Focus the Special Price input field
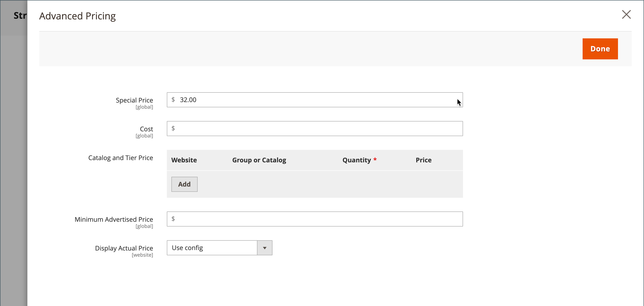The width and height of the screenshot is (644, 306). pyautogui.click(x=314, y=100)
